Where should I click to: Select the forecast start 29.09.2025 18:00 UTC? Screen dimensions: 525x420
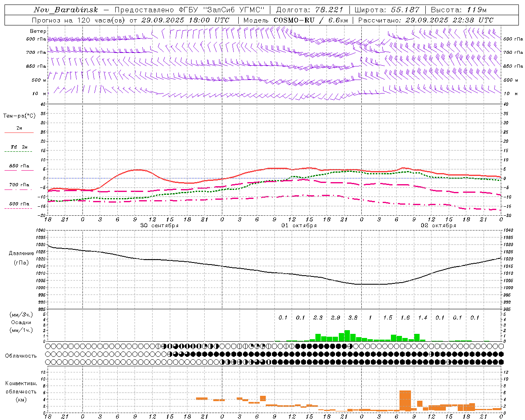pos(185,20)
